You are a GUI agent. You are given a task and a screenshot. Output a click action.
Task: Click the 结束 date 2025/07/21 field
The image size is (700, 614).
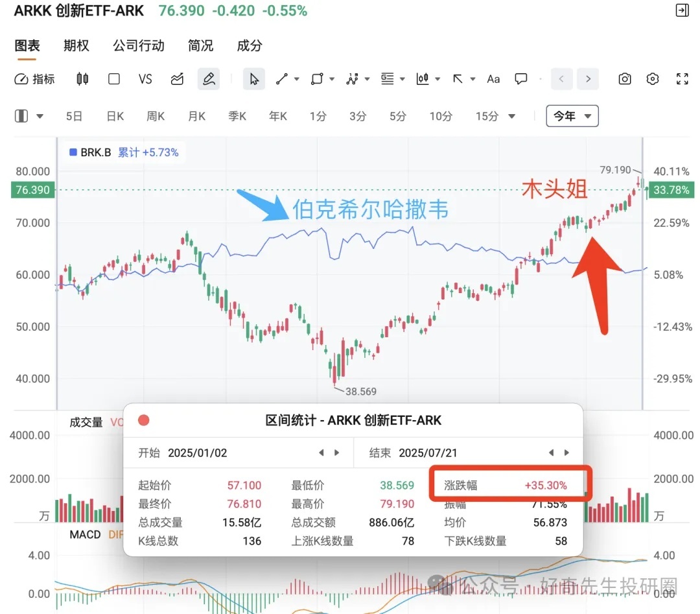coord(428,453)
